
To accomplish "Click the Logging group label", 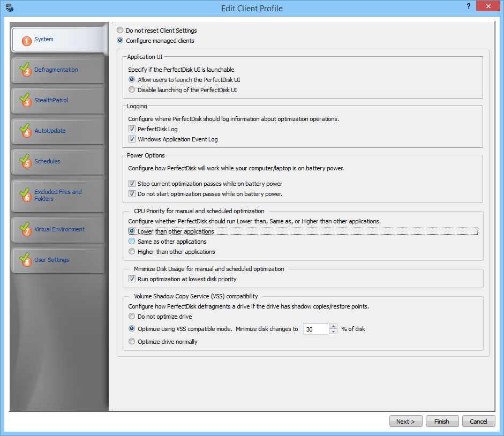I will (137, 106).
